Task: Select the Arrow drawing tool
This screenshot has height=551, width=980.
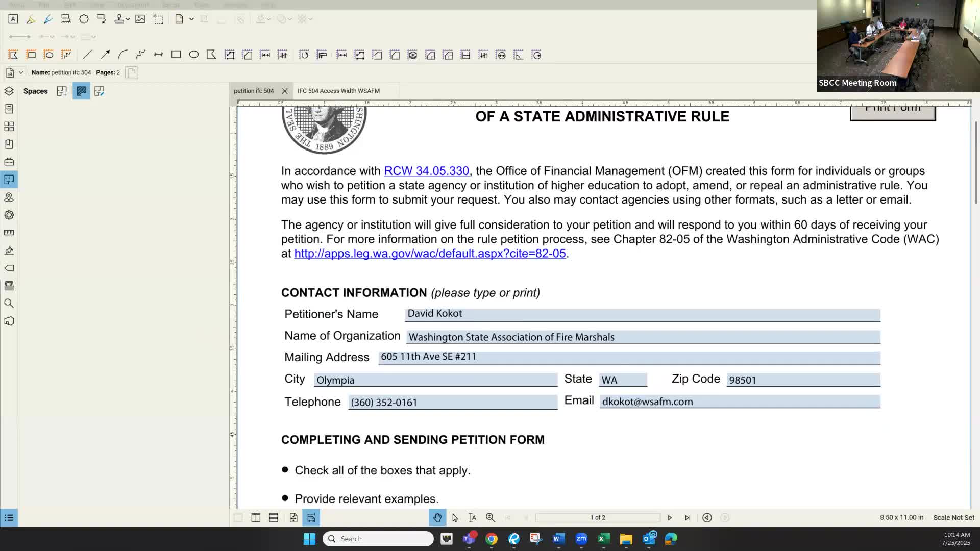Action: [105, 55]
